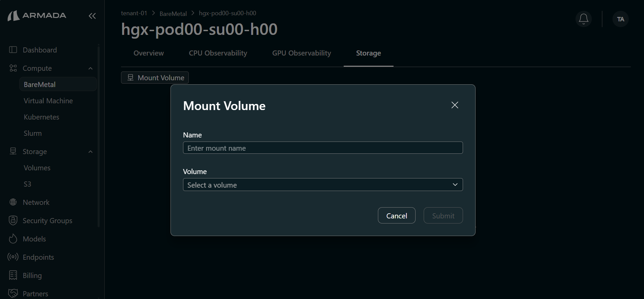Collapse the Storage section chevron
This screenshot has height=299, width=644.
click(90, 152)
